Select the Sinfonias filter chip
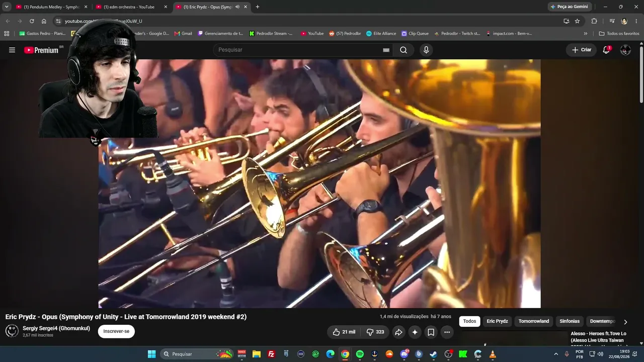Screen dimensions: 644x362 pyautogui.click(x=570, y=321)
